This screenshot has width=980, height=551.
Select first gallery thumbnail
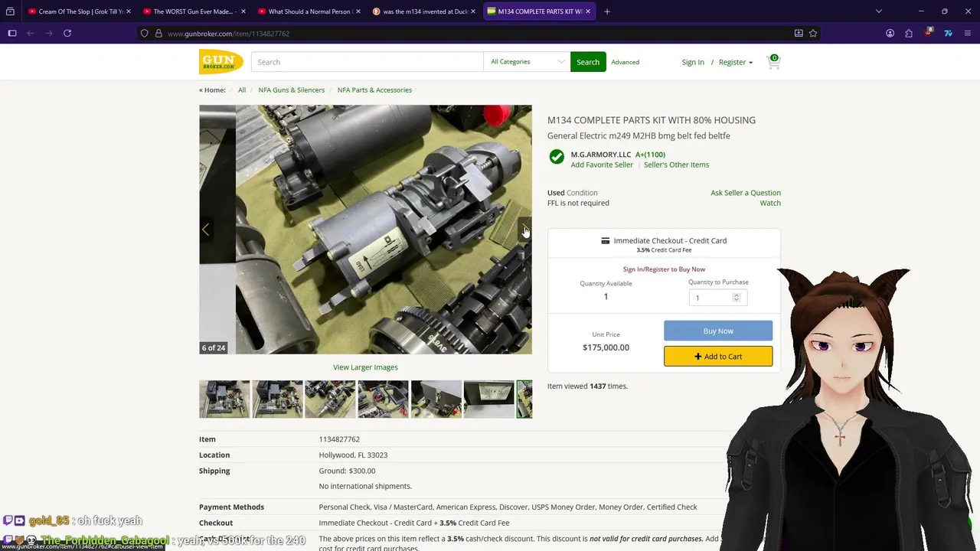coord(224,399)
